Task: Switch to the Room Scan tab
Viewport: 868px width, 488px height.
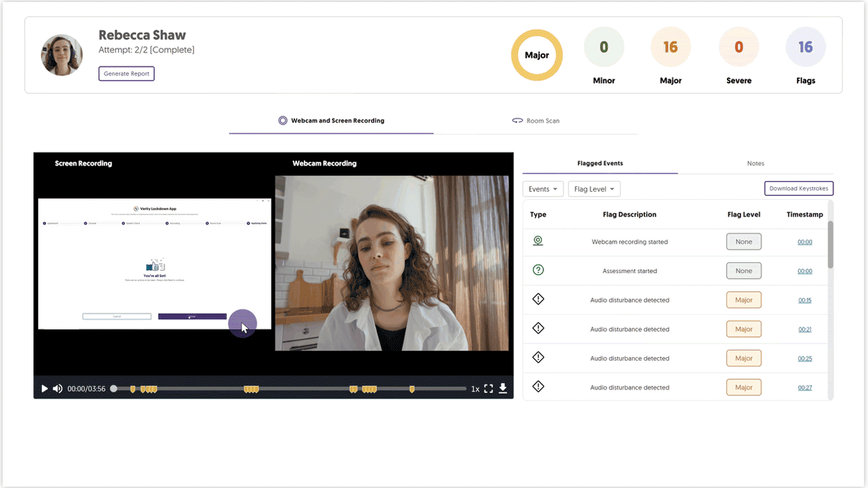Action: coord(536,121)
